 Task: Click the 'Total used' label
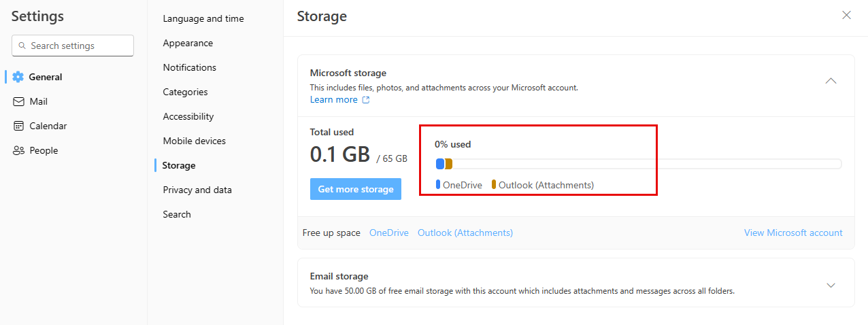pos(332,132)
